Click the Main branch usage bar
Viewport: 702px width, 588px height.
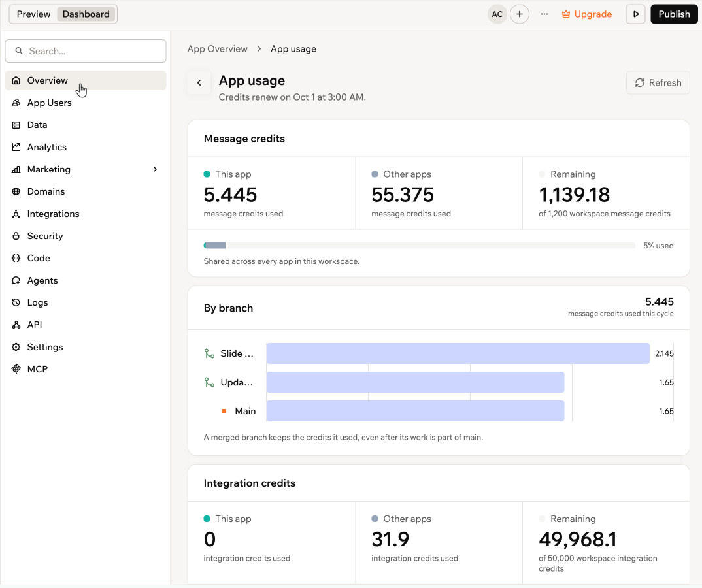(415, 411)
